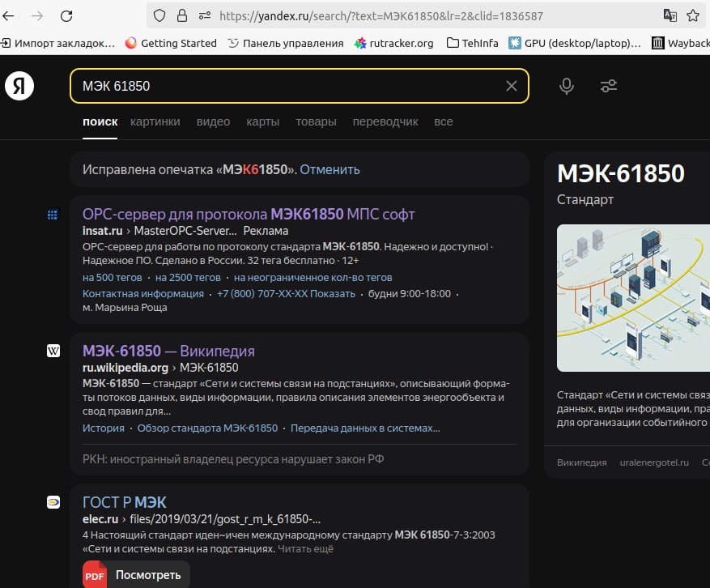This screenshot has width=710, height=588.
Task: Switch to the видео tab
Action: [x=213, y=121]
